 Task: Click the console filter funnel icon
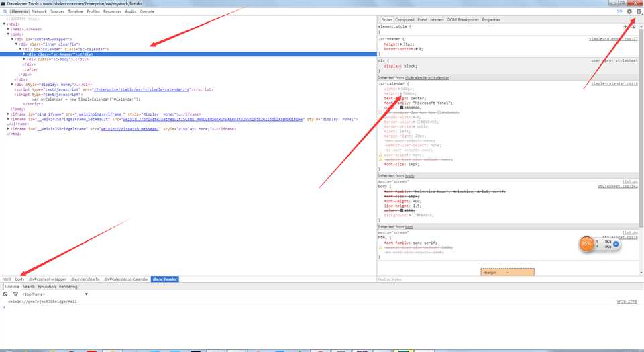click(15, 294)
